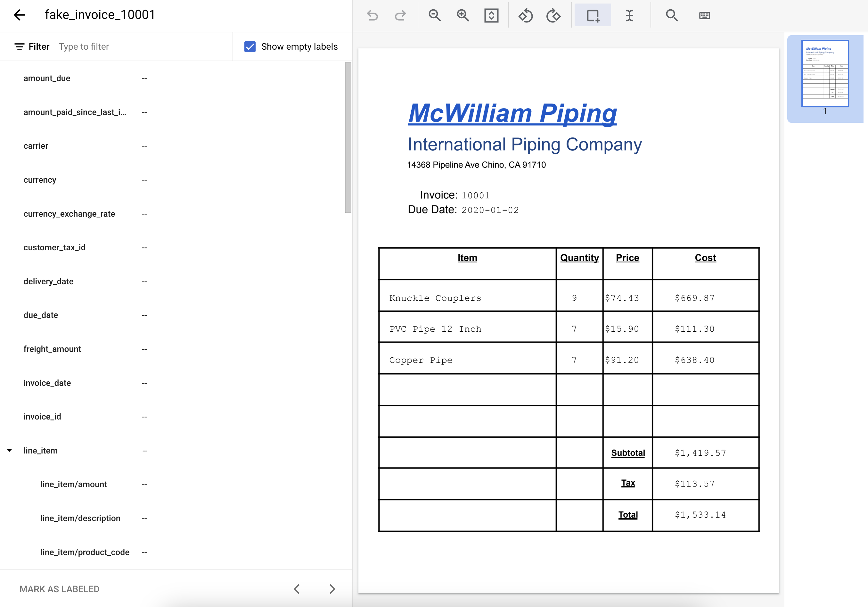Select page 1 thumbnail
Image resolution: width=868 pixels, height=607 pixels.
tap(825, 73)
